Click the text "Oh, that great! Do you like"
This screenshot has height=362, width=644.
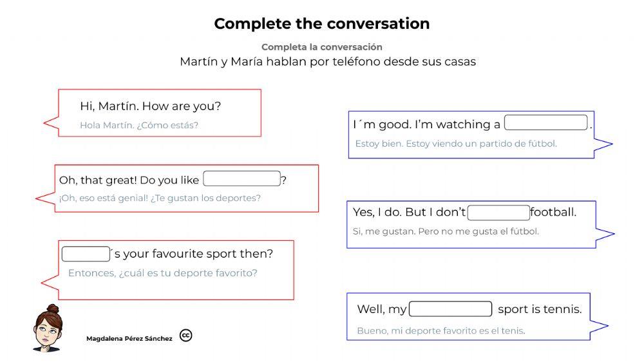click(x=129, y=180)
